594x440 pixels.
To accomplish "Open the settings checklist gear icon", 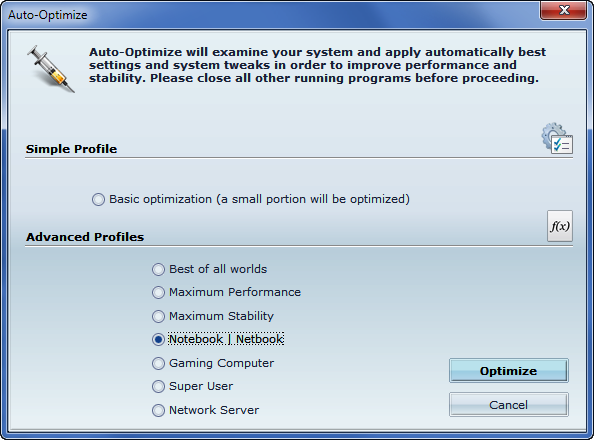I will 557,138.
